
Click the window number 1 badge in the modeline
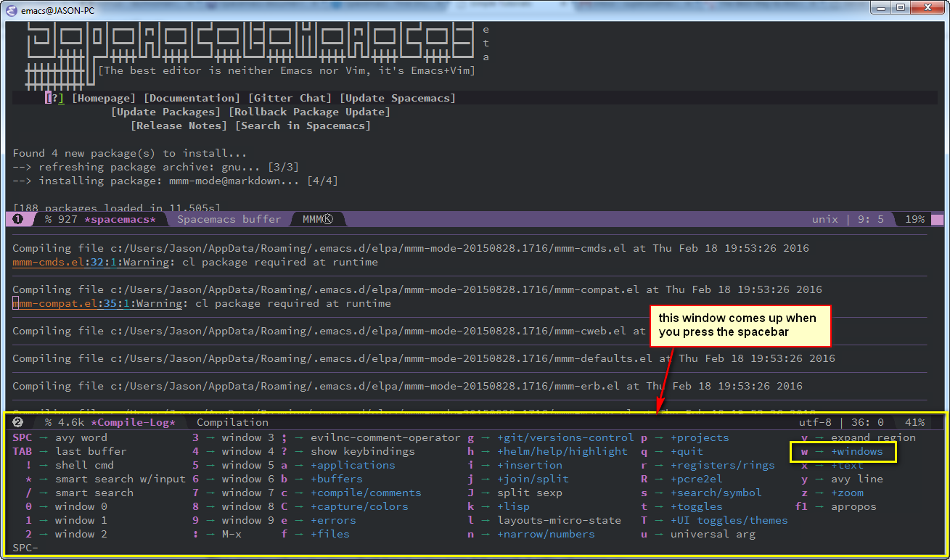(x=17, y=219)
